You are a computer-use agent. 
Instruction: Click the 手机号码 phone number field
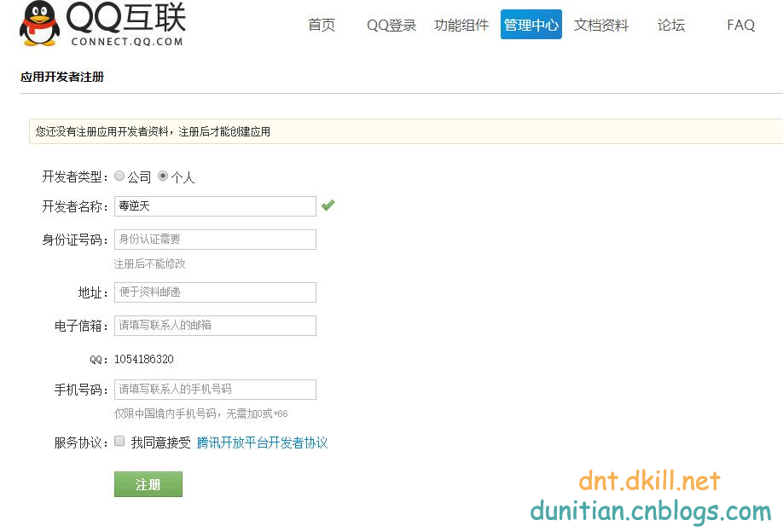point(215,389)
